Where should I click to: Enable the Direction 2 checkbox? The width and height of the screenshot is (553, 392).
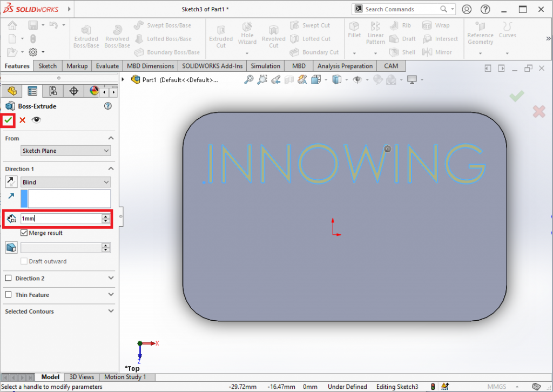[x=8, y=278]
